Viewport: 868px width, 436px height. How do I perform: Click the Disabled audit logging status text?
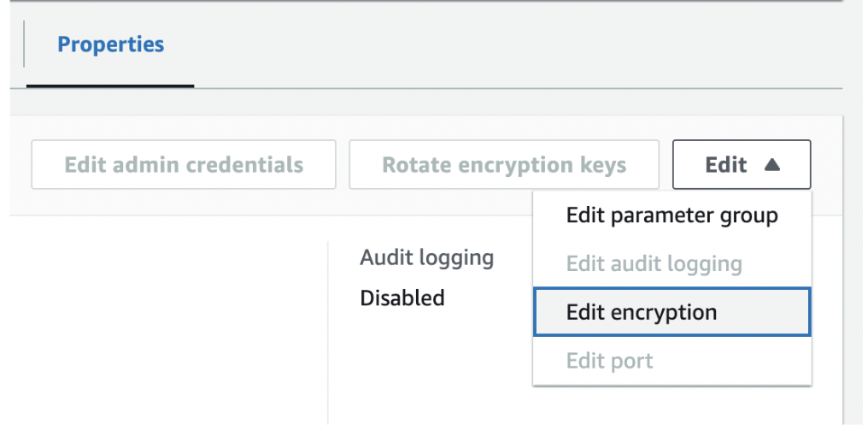coord(402,298)
